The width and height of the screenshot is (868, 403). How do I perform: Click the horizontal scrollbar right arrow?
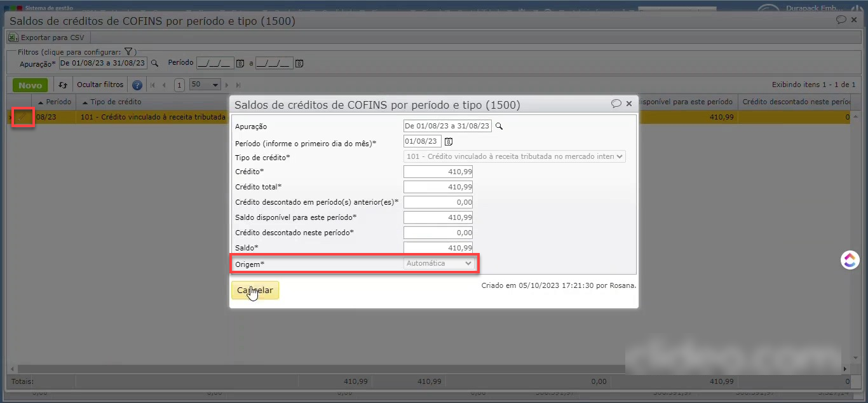click(x=845, y=369)
